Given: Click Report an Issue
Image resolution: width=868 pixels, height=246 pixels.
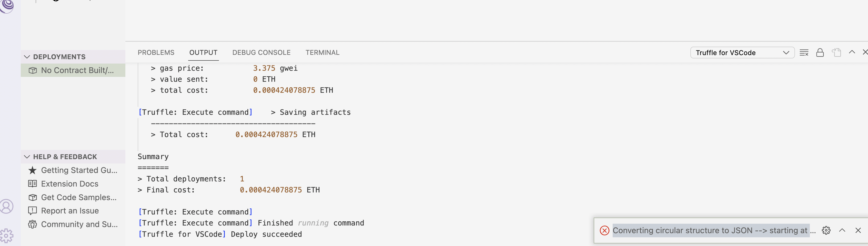Looking at the screenshot, I should [x=70, y=211].
